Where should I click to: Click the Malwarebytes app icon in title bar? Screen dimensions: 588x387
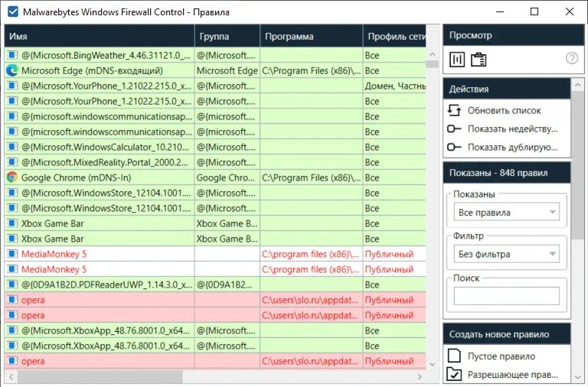pos(13,11)
